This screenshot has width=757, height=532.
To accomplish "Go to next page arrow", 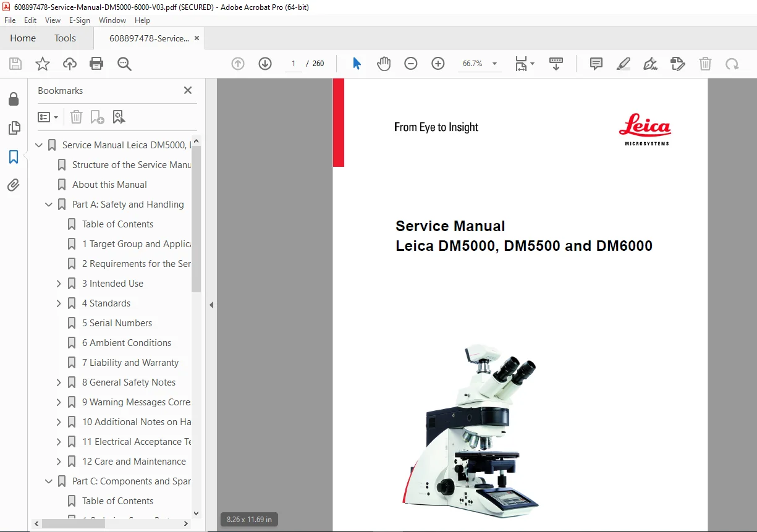I will (265, 64).
